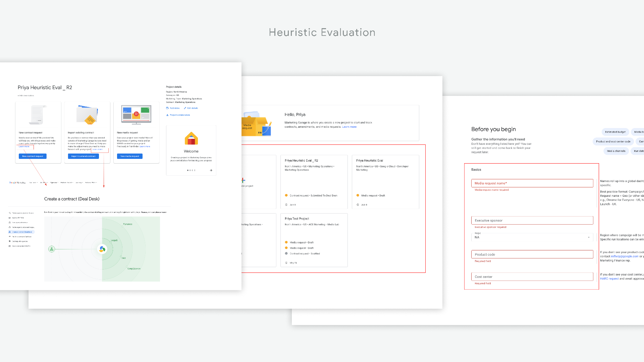644x362 pixels.
Task: Open the Region dropdown showing NA
Action: point(532,237)
